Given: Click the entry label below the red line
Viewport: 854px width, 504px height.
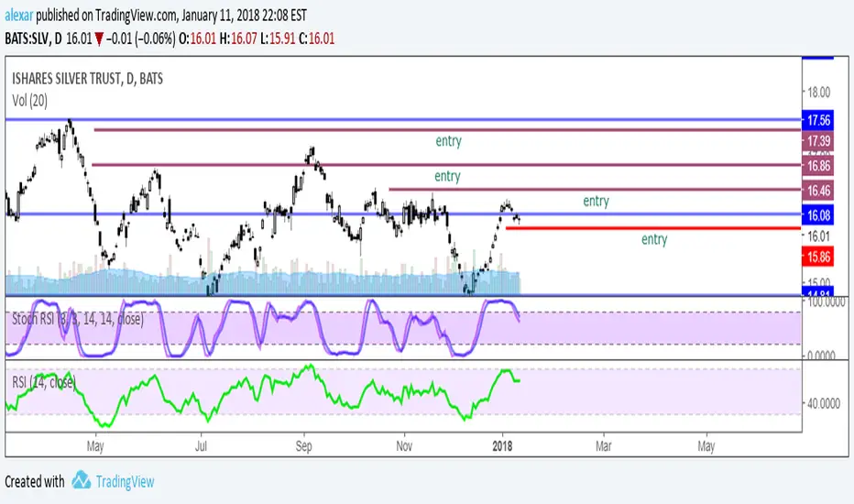Looking at the screenshot, I should (654, 239).
